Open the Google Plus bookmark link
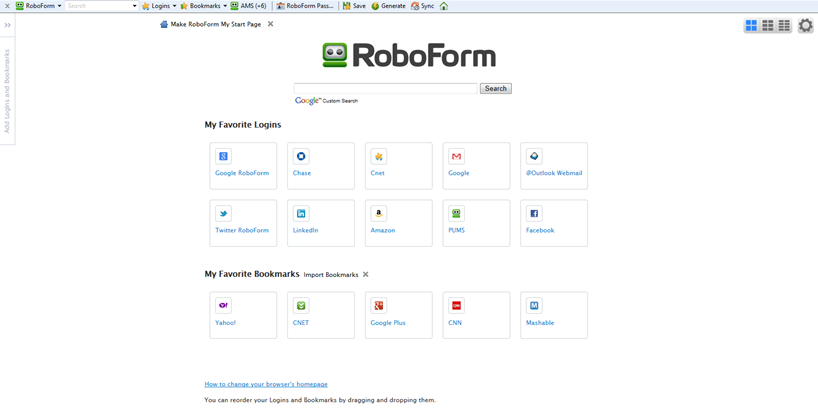This screenshot has width=818, height=409. [388, 322]
